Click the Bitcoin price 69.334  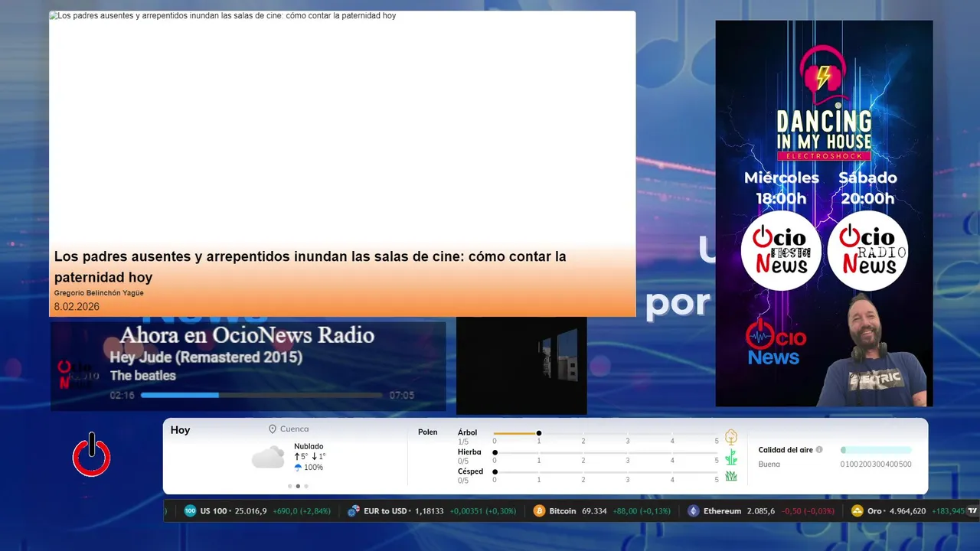594,510
